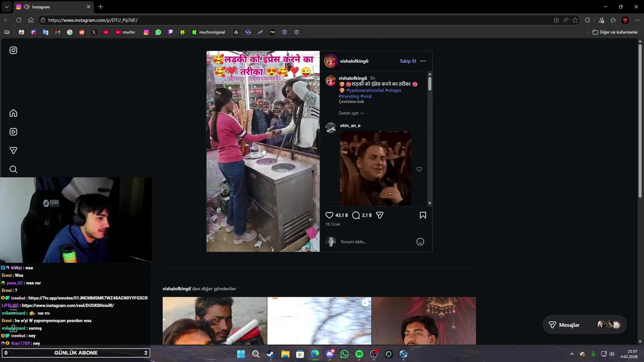Open comments via the speech bubble icon
This screenshot has width=644, height=362.
coord(356,215)
